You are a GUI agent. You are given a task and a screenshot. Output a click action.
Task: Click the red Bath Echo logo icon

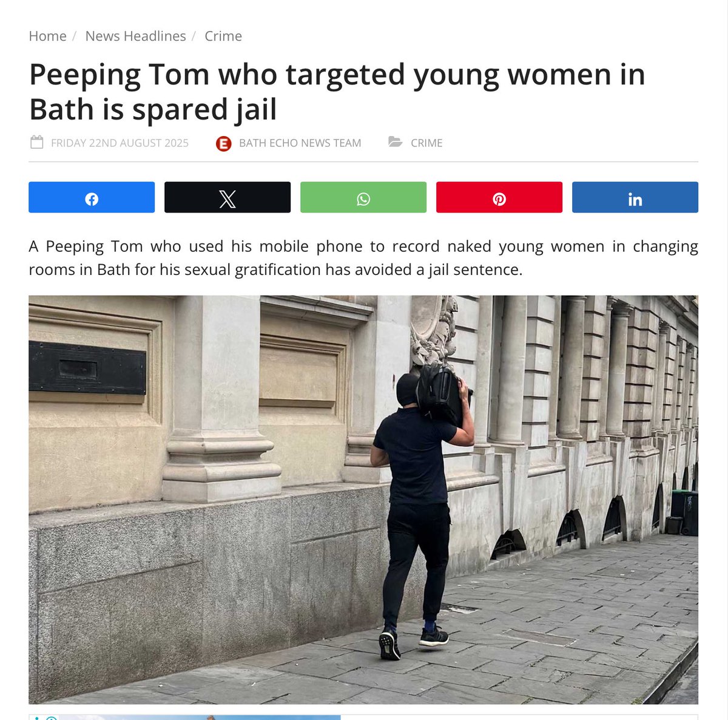(224, 143)
